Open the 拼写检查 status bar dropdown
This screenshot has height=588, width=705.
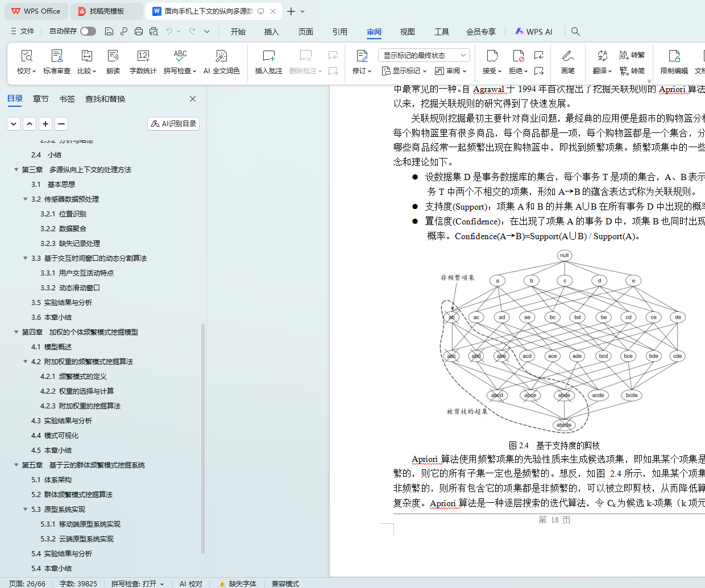pos(138,583)
